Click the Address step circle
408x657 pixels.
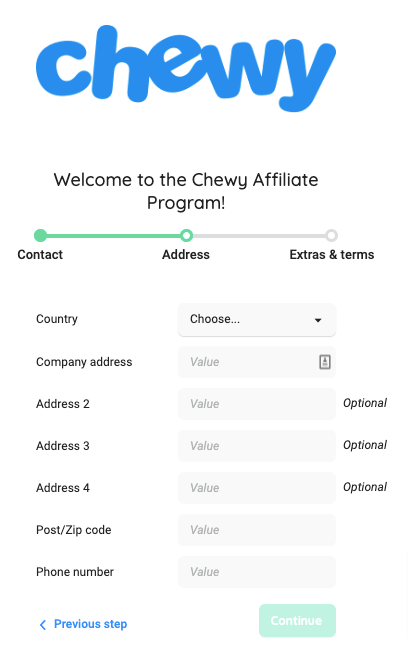point(186,235)
